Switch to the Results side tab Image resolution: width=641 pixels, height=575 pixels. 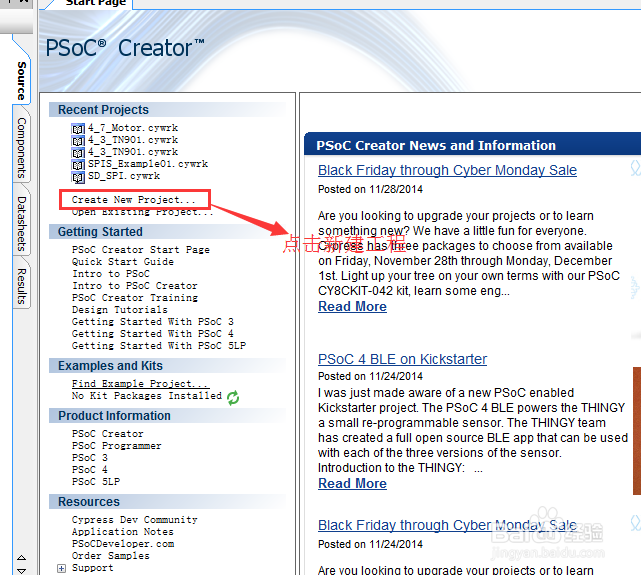[x=22, y=286]
